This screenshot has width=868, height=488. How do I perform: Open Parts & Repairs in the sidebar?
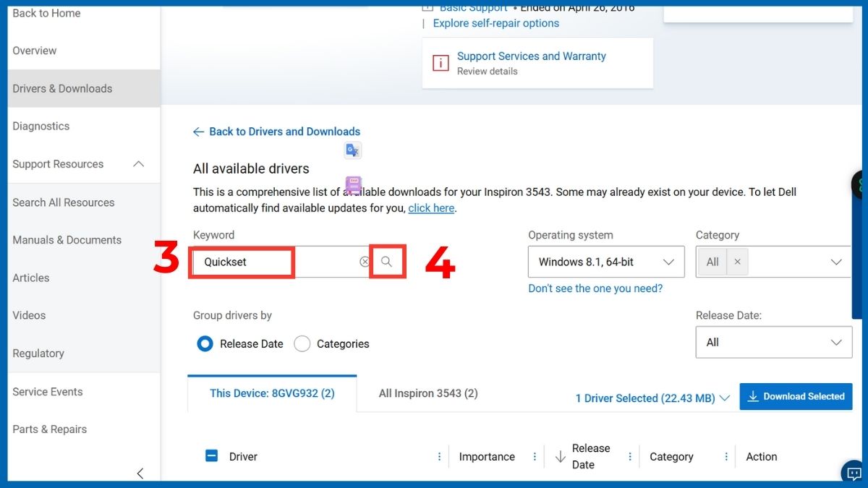(49, 429)
